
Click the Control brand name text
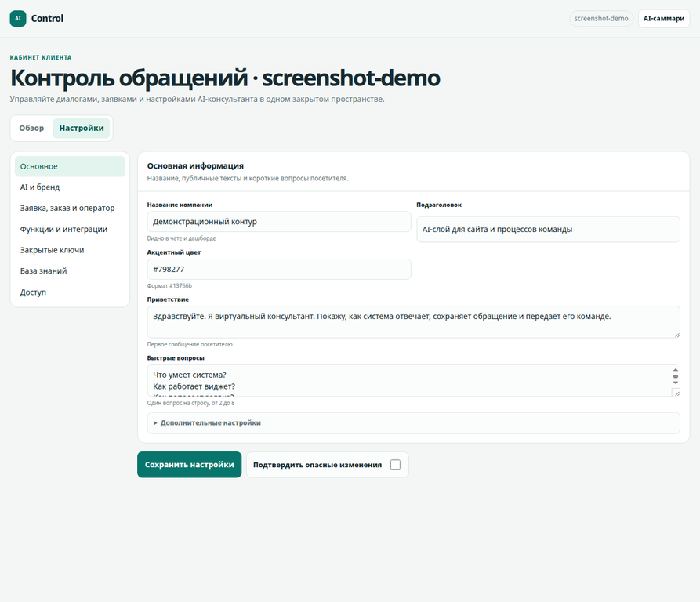[x=47, y=18]
